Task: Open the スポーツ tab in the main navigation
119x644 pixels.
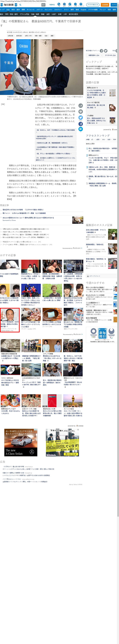Action: 39,10
